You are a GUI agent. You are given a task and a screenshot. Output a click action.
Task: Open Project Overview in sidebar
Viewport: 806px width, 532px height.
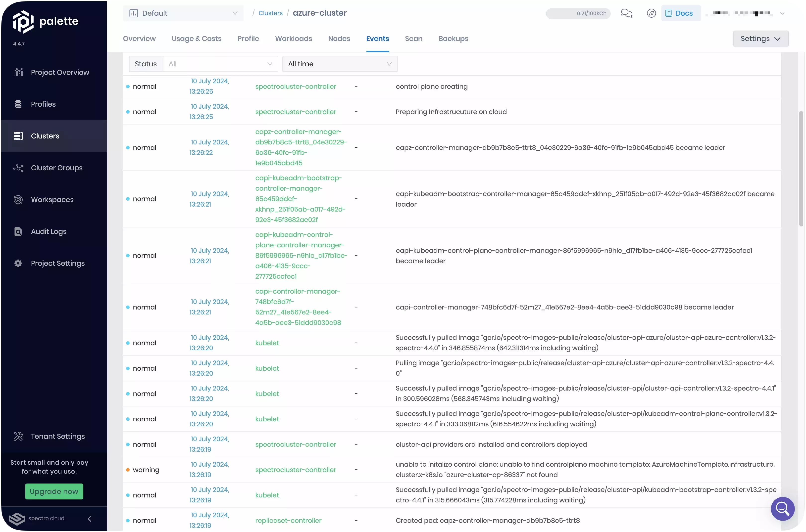tap(54, 72)
